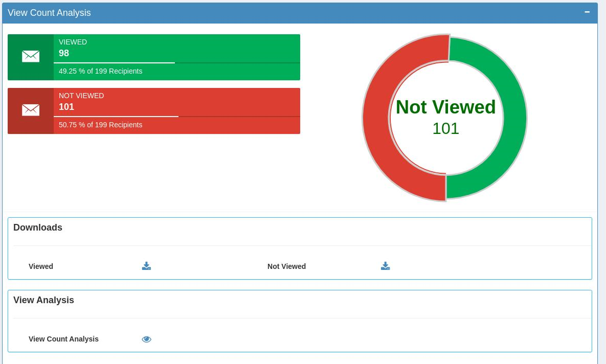Screen dimensions: 606x364
Task: Click the Viewed progress bar
Action: [x=176, y=63]
